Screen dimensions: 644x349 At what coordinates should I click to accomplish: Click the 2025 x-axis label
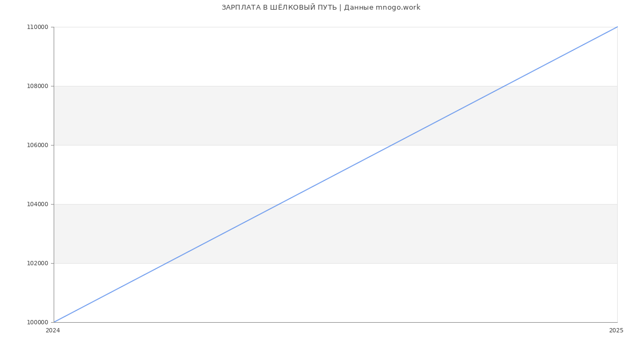coord(616,330)
